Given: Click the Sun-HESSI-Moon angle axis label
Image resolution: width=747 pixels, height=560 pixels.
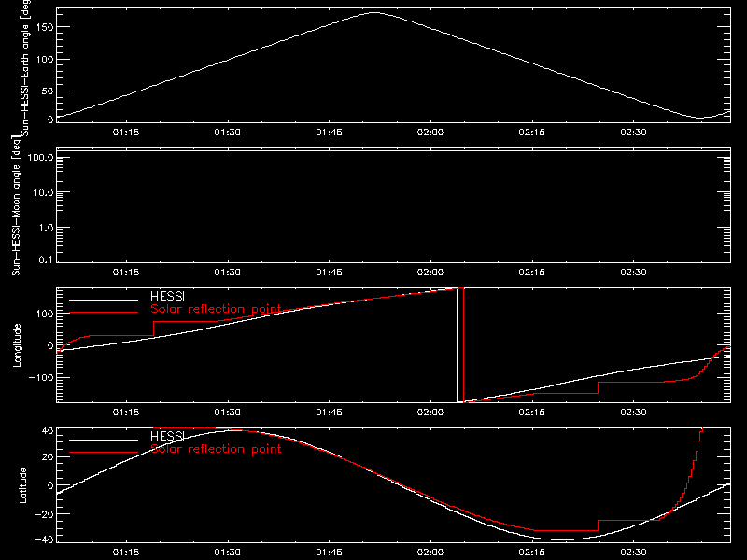Looking at the screenshot, I should coord(16,205).
